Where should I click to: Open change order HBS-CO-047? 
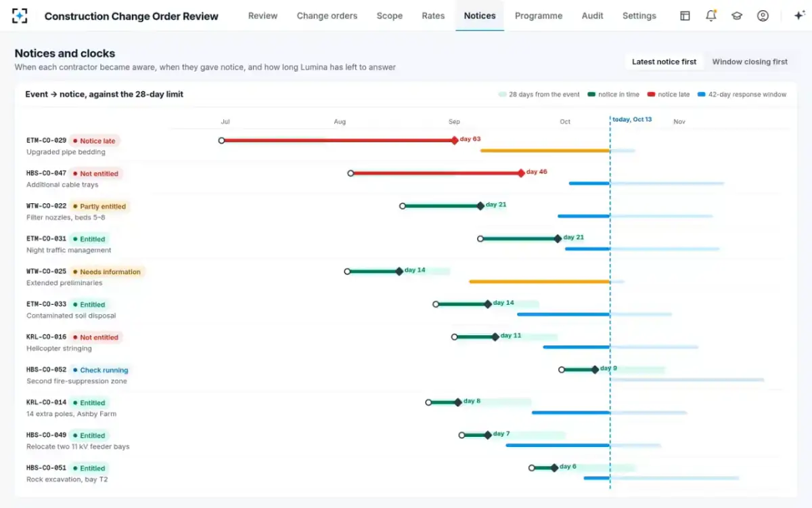(46, 173)
